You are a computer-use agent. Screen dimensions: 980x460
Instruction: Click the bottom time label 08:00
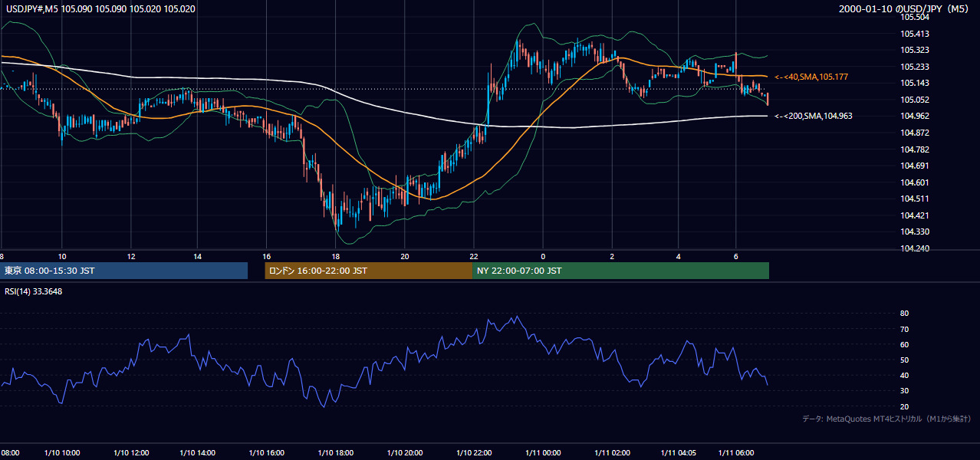point(9,452)
